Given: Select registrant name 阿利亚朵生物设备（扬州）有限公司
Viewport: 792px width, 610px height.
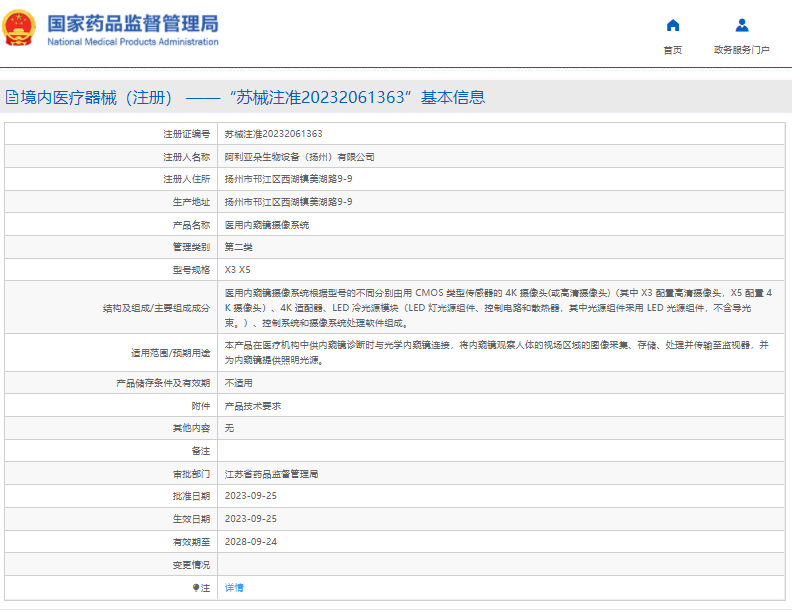Looking at the screenshot, I should 300,157.
